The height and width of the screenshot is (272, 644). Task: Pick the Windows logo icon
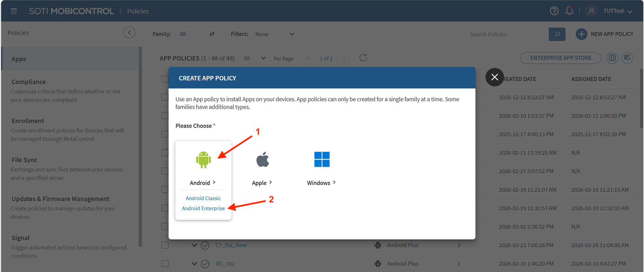pyautogui.click(x=322, y=159)
